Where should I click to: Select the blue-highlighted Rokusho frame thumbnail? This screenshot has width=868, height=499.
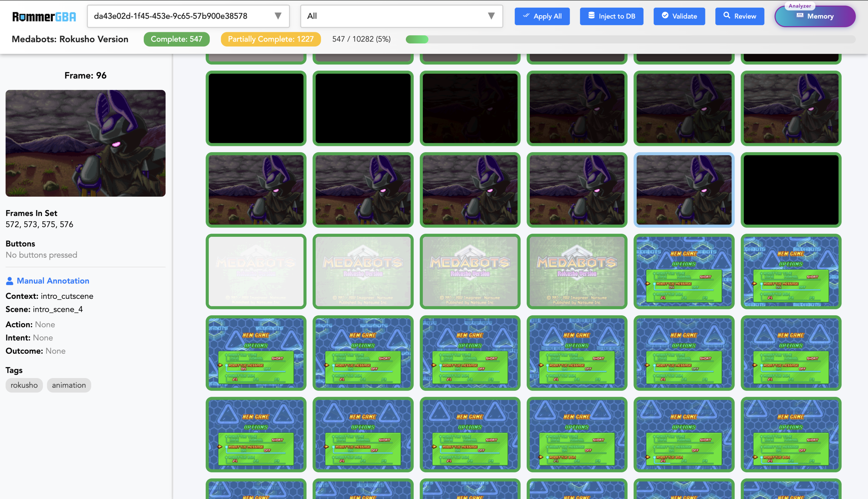684,190
